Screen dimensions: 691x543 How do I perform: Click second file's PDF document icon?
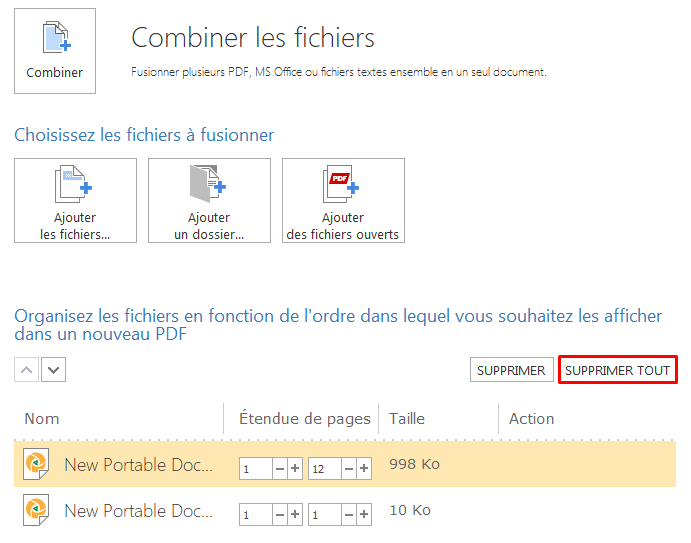click(x=36, y=510)
